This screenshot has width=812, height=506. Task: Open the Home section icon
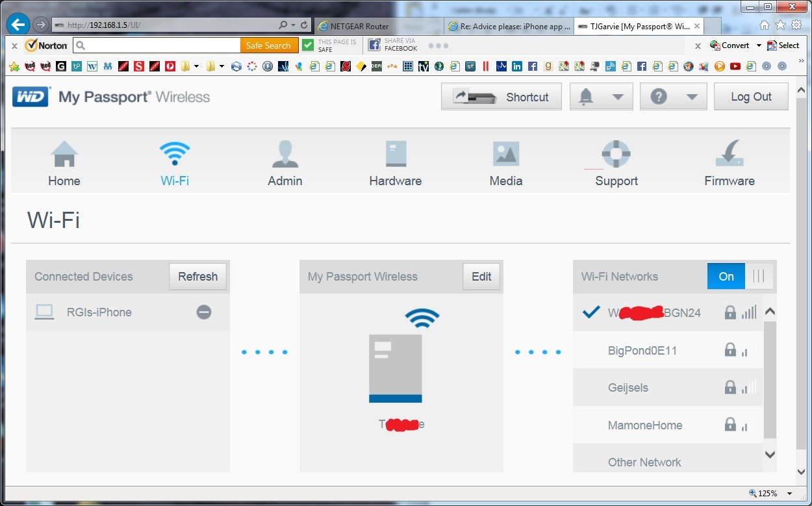[x=64, y=154]
